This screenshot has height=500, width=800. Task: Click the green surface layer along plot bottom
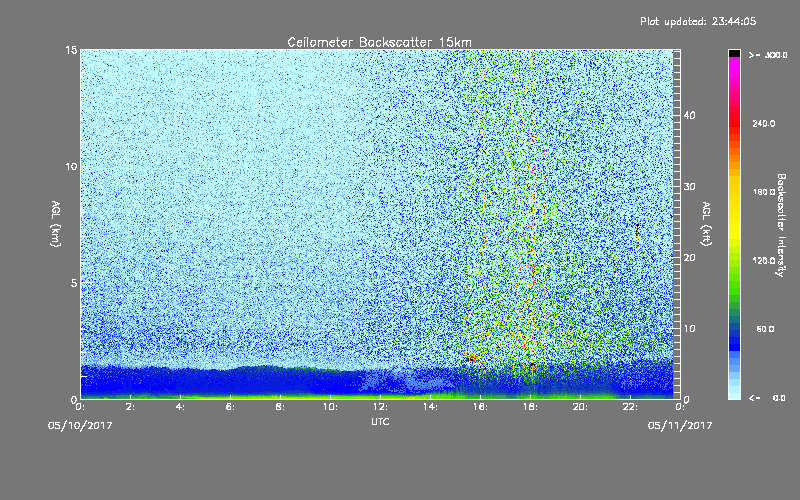click(377, 395)
